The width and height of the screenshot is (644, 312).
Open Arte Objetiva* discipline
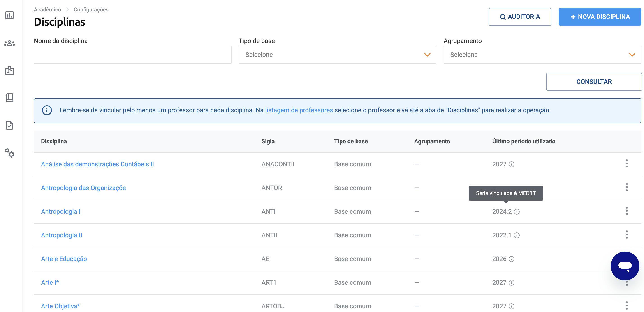coord(60,307)
